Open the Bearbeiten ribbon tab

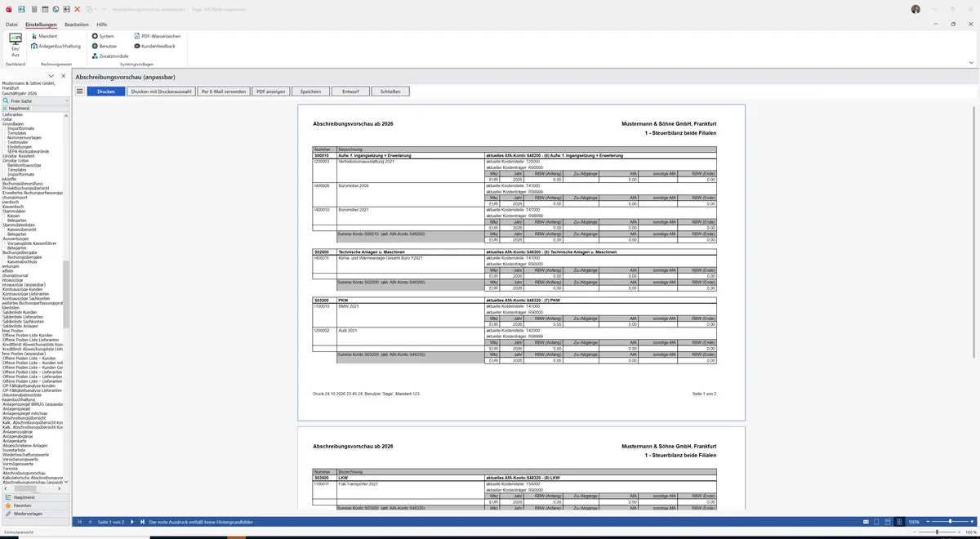pos(77,24)
